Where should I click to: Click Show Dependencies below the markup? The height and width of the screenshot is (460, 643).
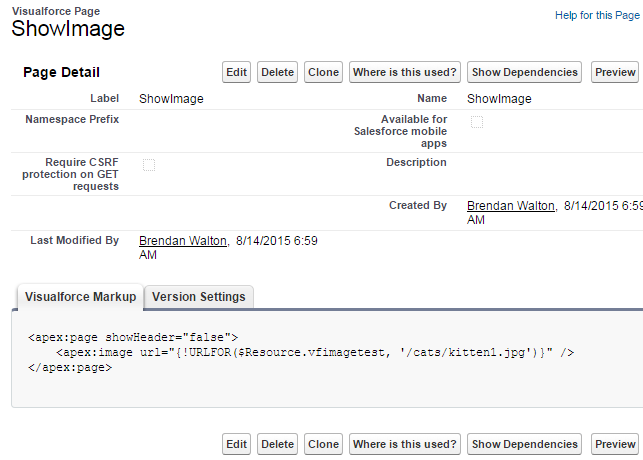(x=525, y=444)
